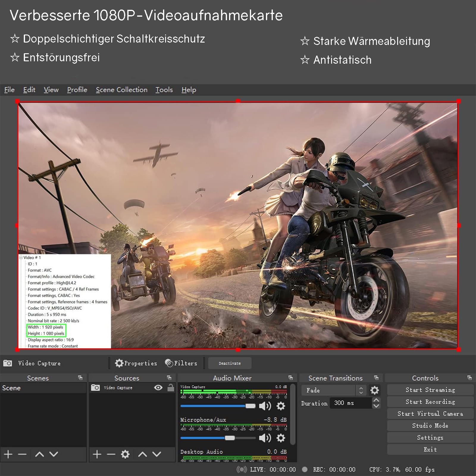Screen dimensions: 476x476
Task: Mute the Video Capture audio channel
Action: click(x=265, y=406)
